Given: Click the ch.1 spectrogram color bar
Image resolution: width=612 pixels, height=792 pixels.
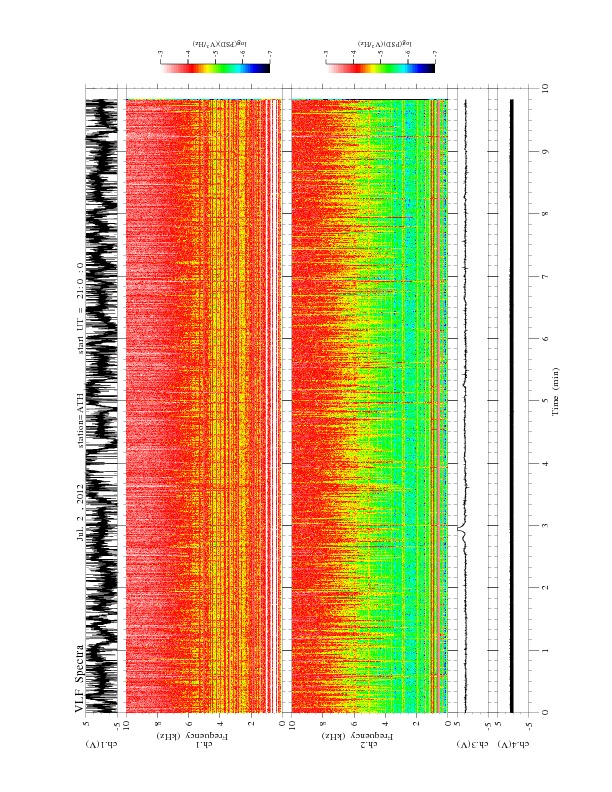Looking at the screenshot, I should 216,69.
